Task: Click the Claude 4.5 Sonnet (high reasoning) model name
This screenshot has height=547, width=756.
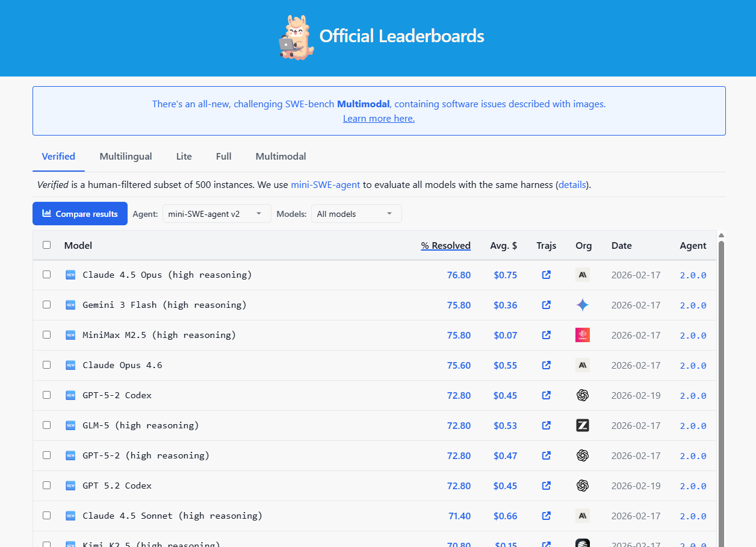Action: (173, 516)
